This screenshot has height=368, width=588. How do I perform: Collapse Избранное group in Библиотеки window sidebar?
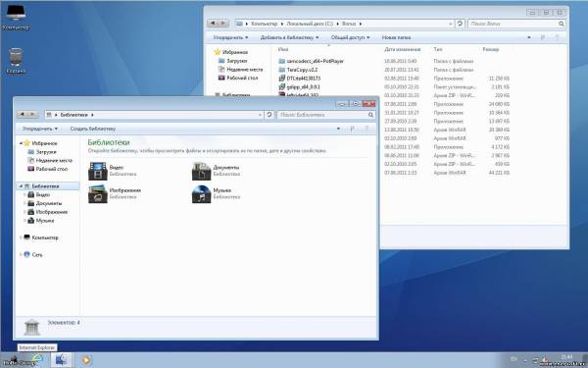(x=21, y=143)
